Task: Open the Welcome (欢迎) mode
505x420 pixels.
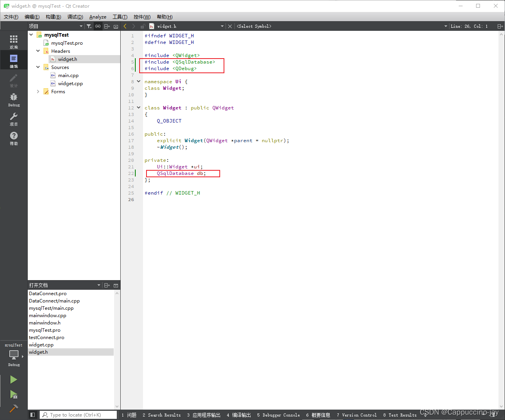Action: coord(13,41)
